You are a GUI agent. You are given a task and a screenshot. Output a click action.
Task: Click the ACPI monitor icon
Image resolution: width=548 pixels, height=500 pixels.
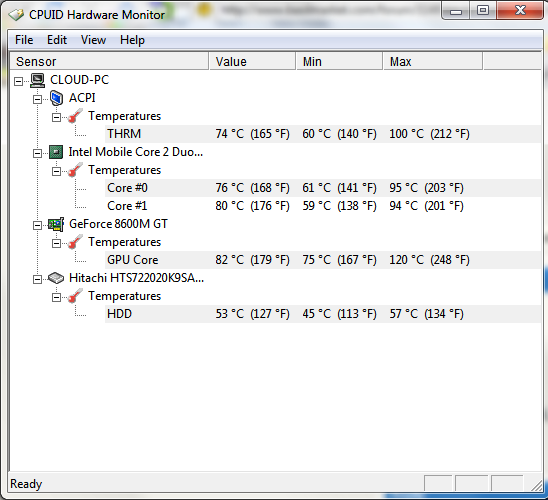point(56,98)
